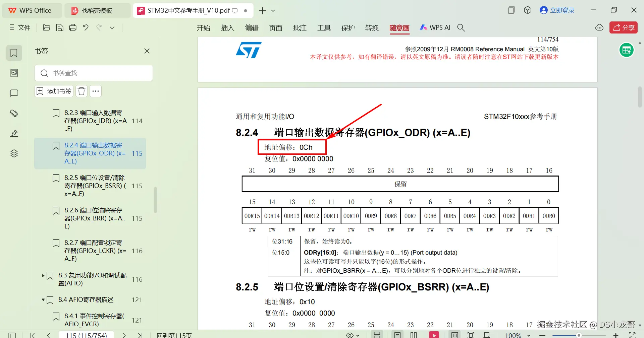The image size is (644, 338).
Task: Close the 书签 bookmark panel
Action: [147, 51]
